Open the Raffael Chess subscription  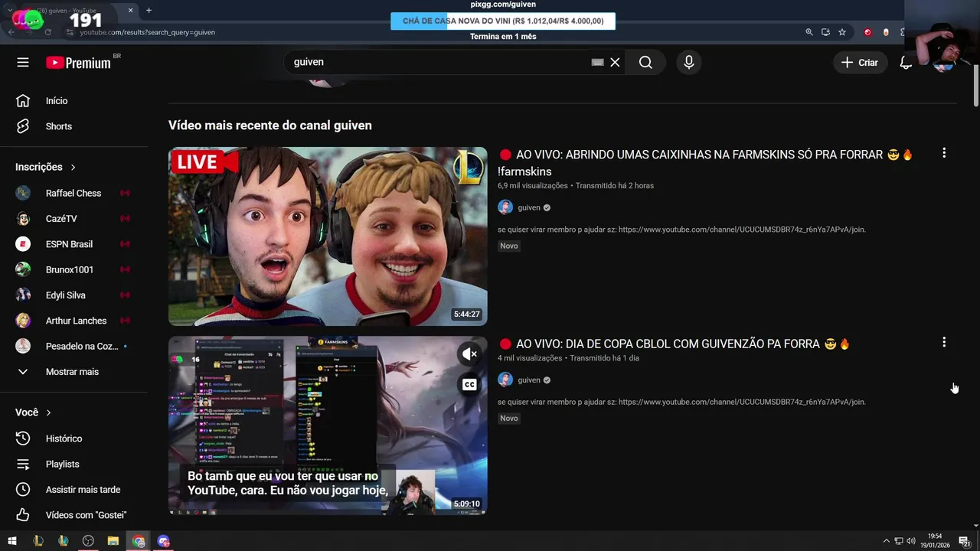click(x=74, y=193)
